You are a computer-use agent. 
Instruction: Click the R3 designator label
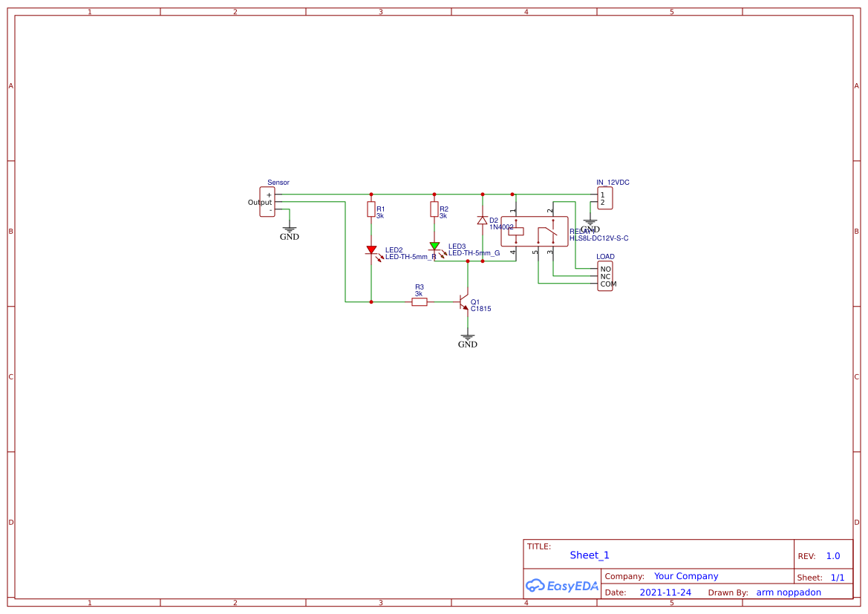[420, 287]
